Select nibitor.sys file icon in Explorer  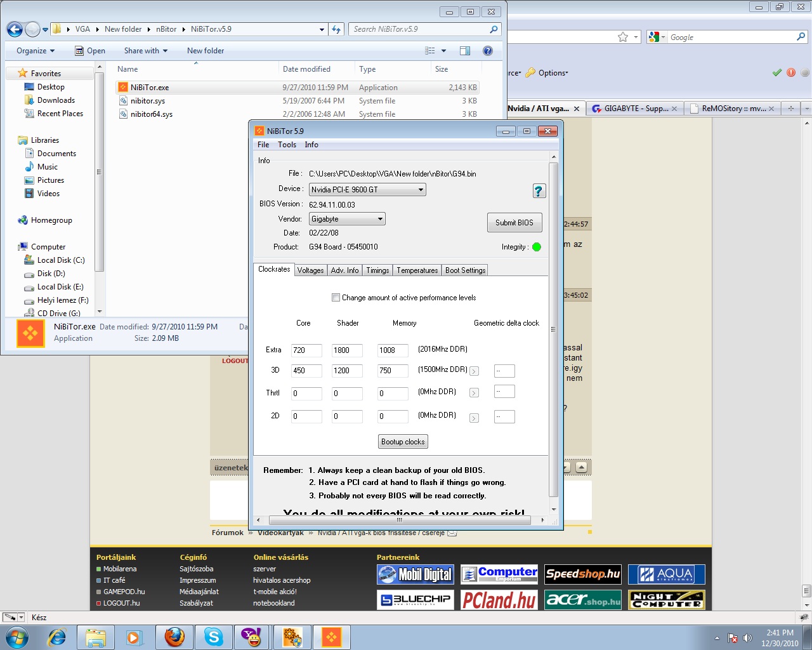click(x=123, y=101)
